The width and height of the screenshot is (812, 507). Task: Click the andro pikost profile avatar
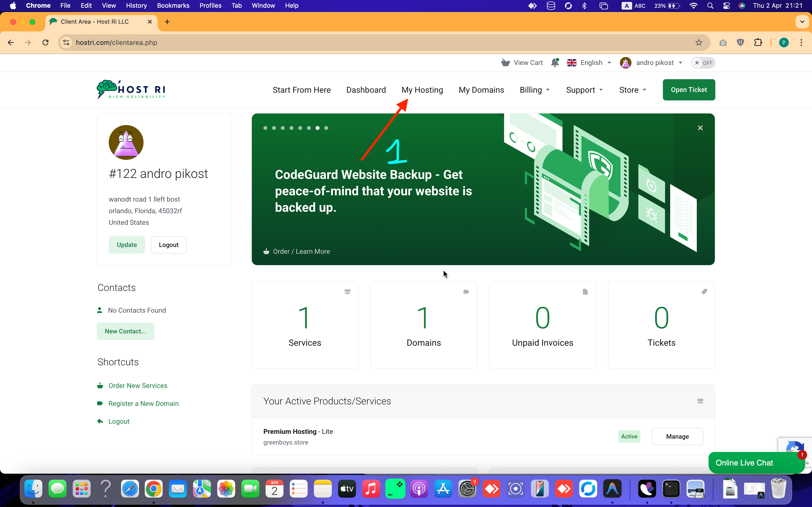[625, 63]
